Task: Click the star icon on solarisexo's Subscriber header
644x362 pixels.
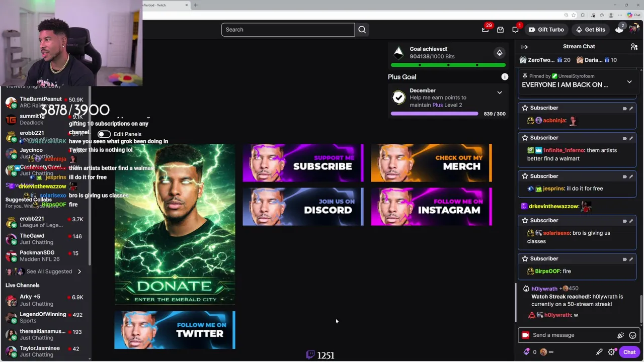Action: pos(525,221)
